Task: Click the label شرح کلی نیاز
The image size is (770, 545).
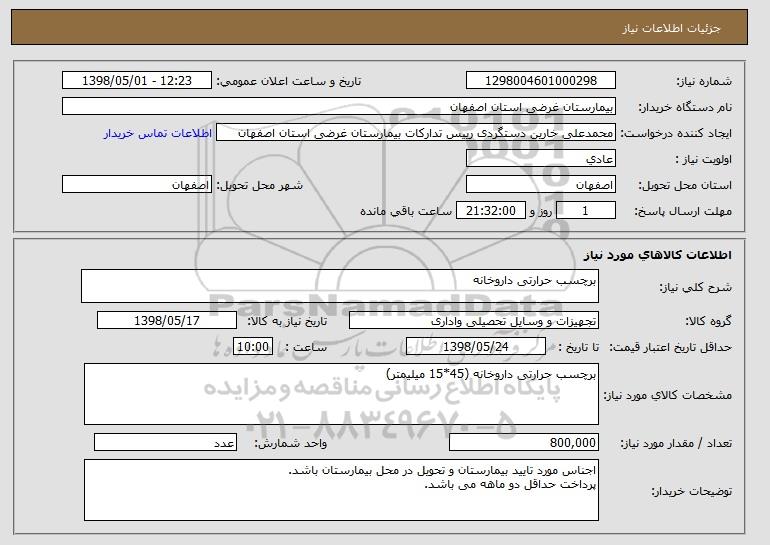Action: click(695, 288)
